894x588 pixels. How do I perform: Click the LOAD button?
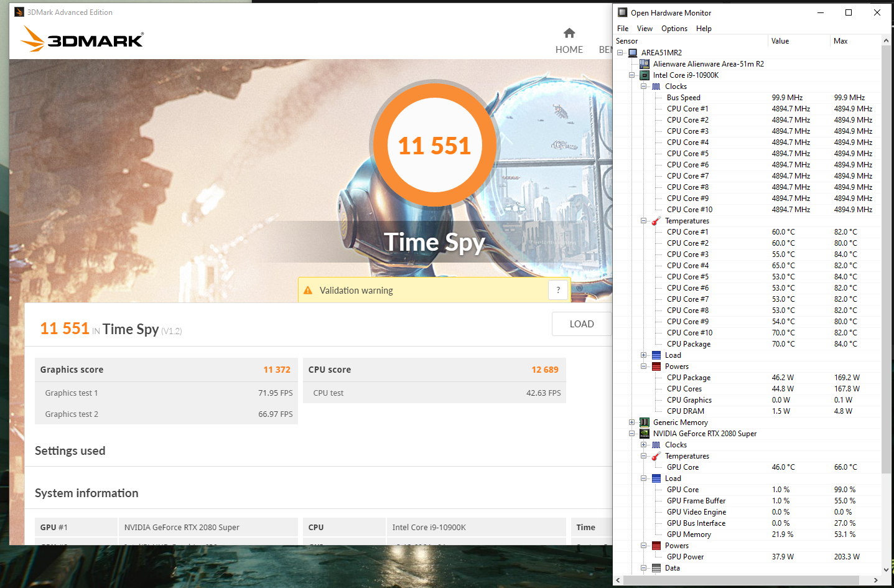[582, 324]
